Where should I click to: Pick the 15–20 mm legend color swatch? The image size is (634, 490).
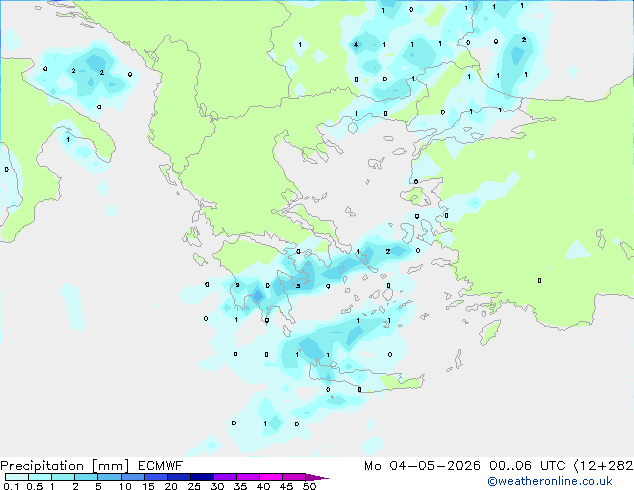tap(155, 477)
